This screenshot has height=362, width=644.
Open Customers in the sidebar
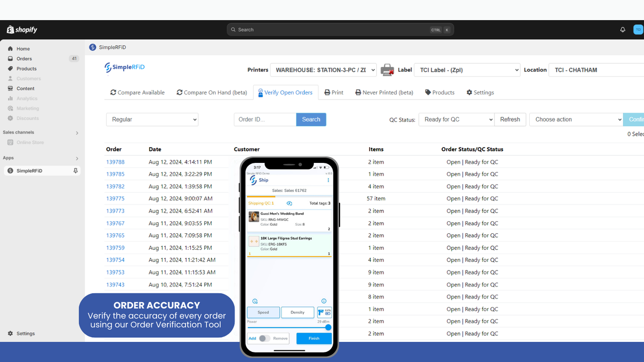[x=29, y=78]
